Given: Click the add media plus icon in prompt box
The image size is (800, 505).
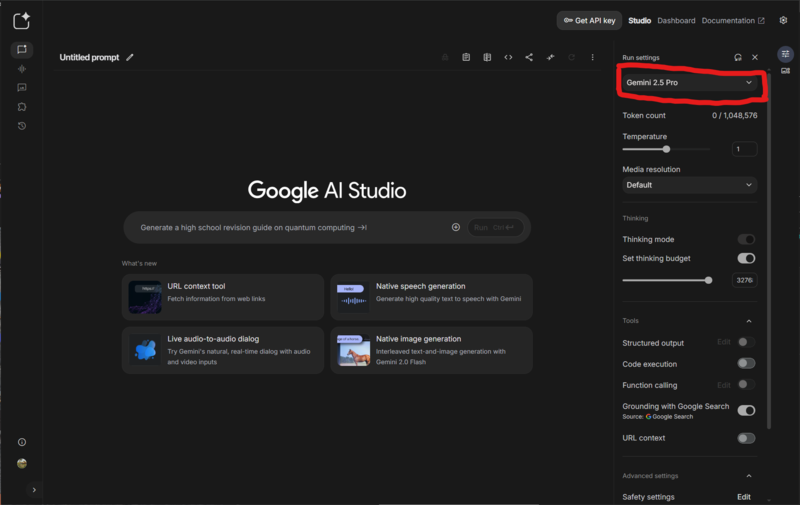Looking at the screenshot, I should (456, 227).
